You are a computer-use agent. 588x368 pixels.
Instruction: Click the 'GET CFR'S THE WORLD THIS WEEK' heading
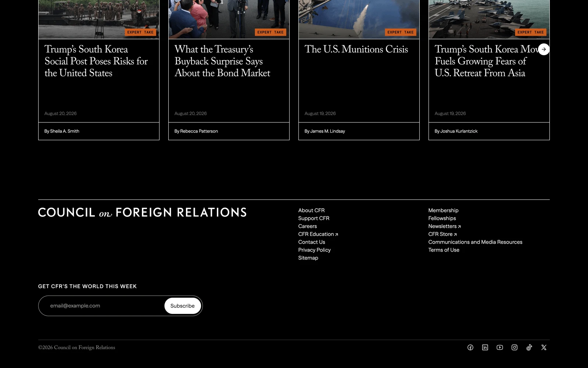point(87,286)
